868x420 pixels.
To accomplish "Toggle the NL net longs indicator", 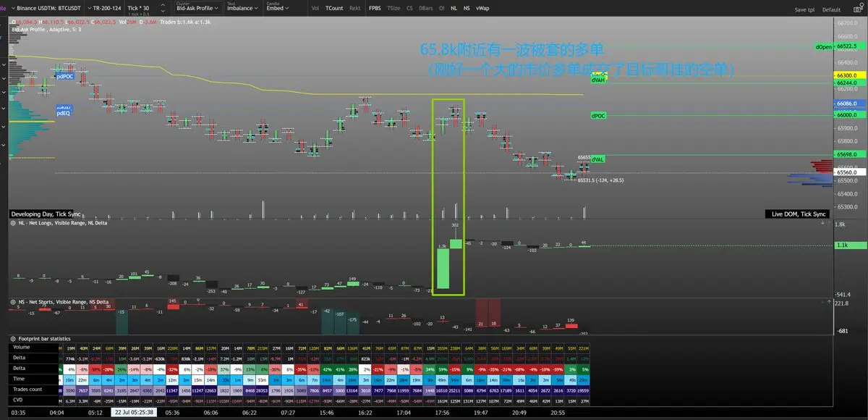I will pos(454,9).
